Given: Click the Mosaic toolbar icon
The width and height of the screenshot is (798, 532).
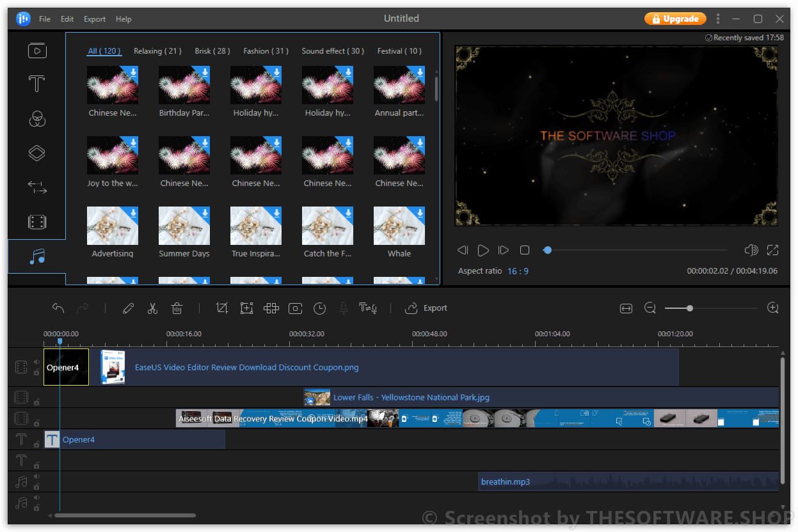Looking at the screenshot, I should tap(271, 308).
